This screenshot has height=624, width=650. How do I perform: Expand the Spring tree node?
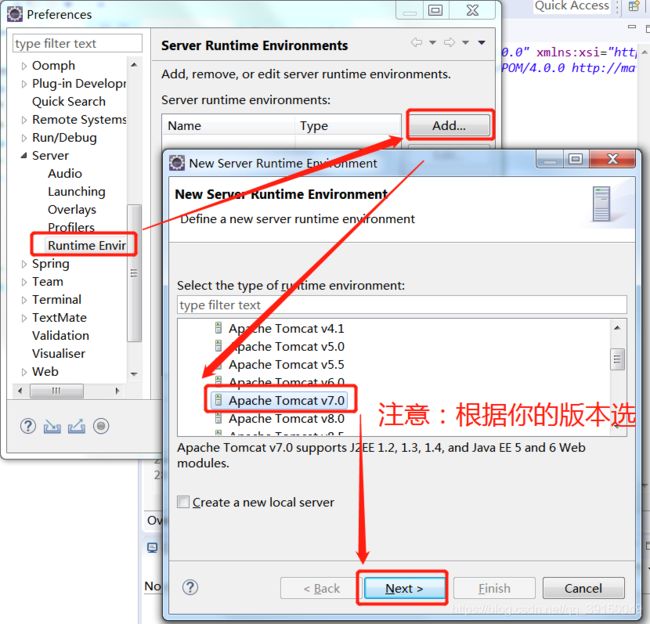pos(24,264)
